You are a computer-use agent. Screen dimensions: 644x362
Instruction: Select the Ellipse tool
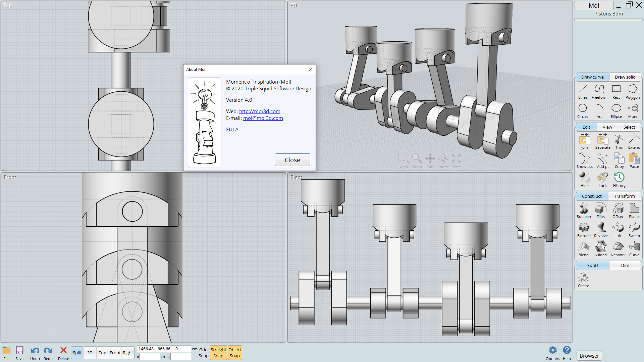pyautogui.click(x=616, y=111)
